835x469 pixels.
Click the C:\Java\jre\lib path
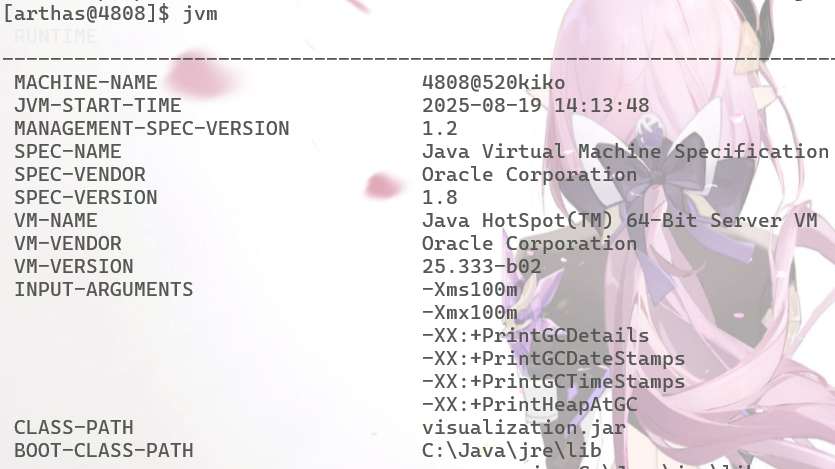pyautogui.click(x=512, y=450)
